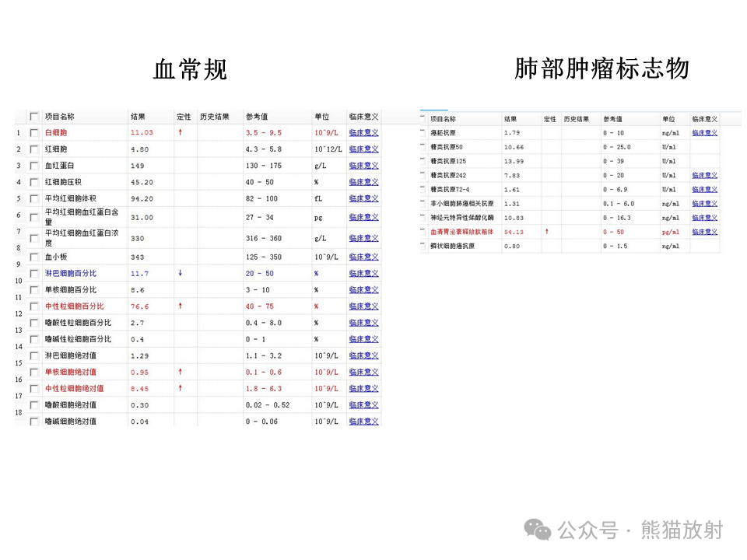Click the 癌胚抗原 item name
This screenshot has height=560, width=747.
click(x=443, y=133)
